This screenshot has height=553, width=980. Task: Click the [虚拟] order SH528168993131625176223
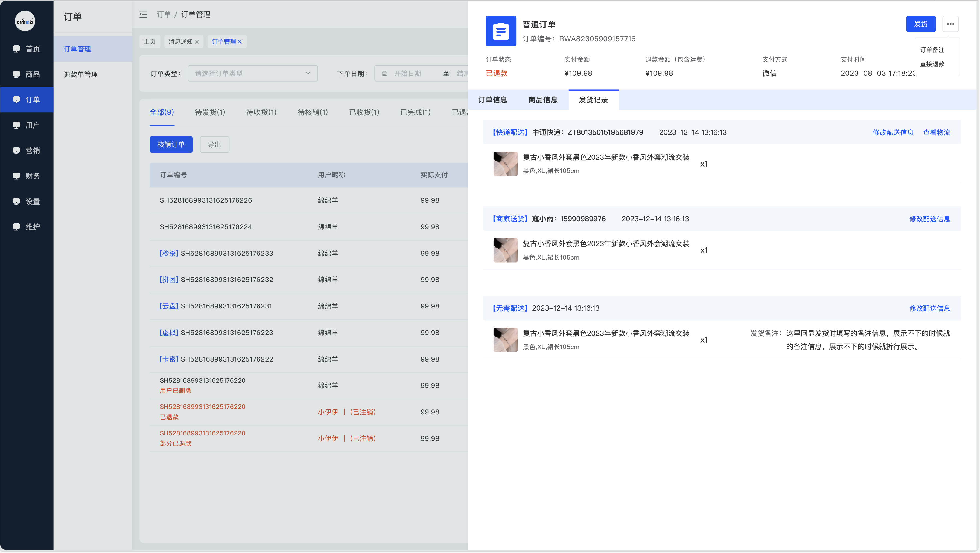(216, 333)
